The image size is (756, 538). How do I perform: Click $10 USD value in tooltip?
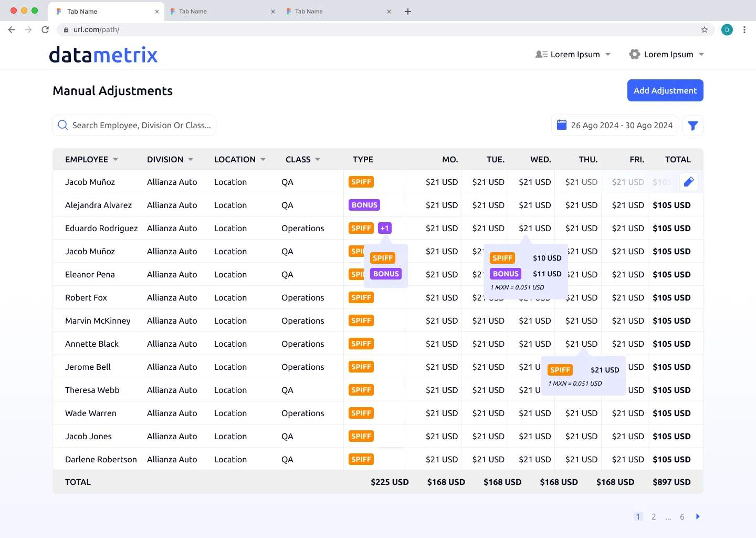point(547,258)
